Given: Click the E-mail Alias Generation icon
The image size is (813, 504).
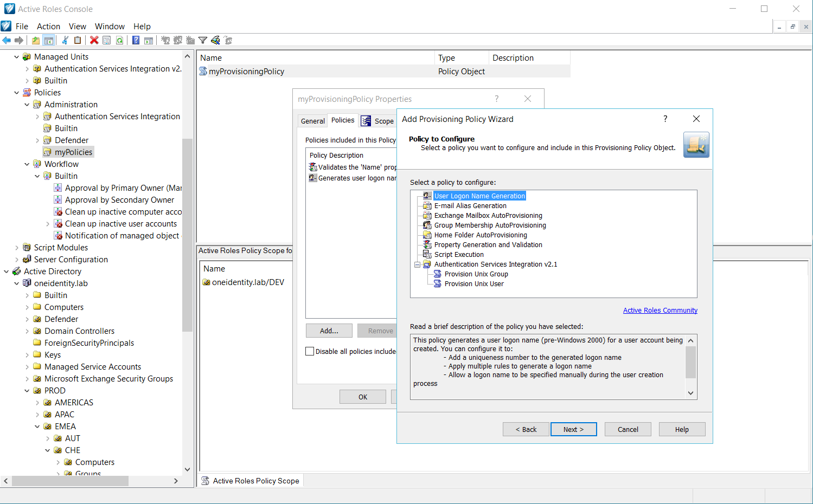Looking at the screenshot, I should [427, 205].
